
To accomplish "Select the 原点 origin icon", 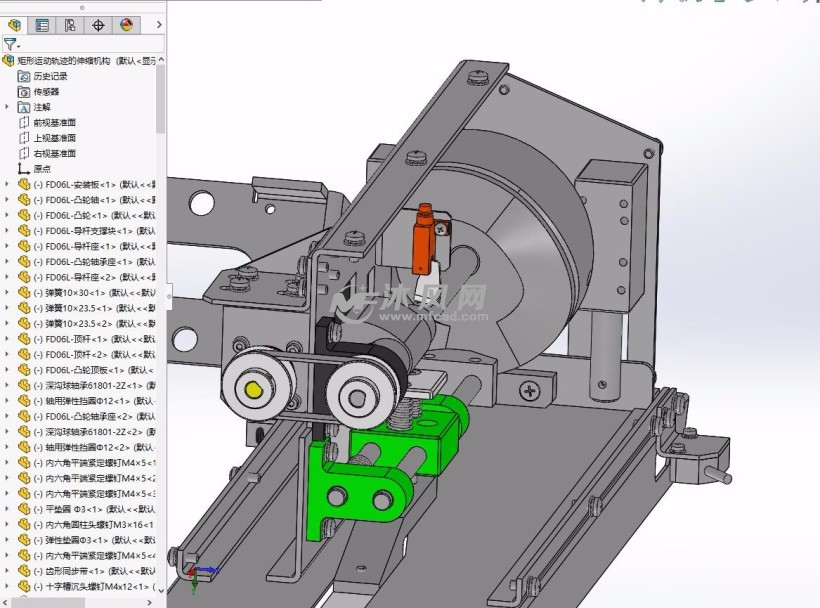I will pyautogui.click(x=25, y=169).
